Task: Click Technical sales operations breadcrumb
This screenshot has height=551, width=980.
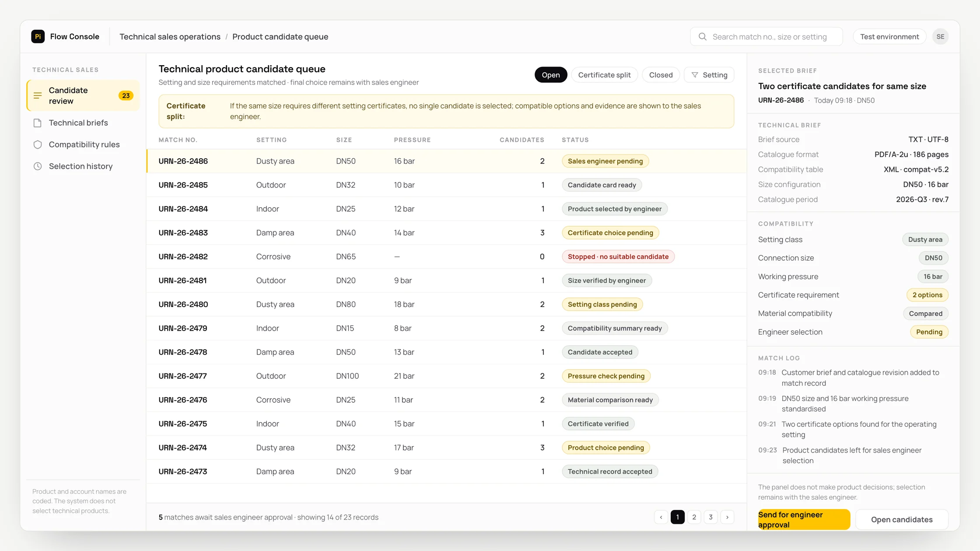Action: [170, 37]
